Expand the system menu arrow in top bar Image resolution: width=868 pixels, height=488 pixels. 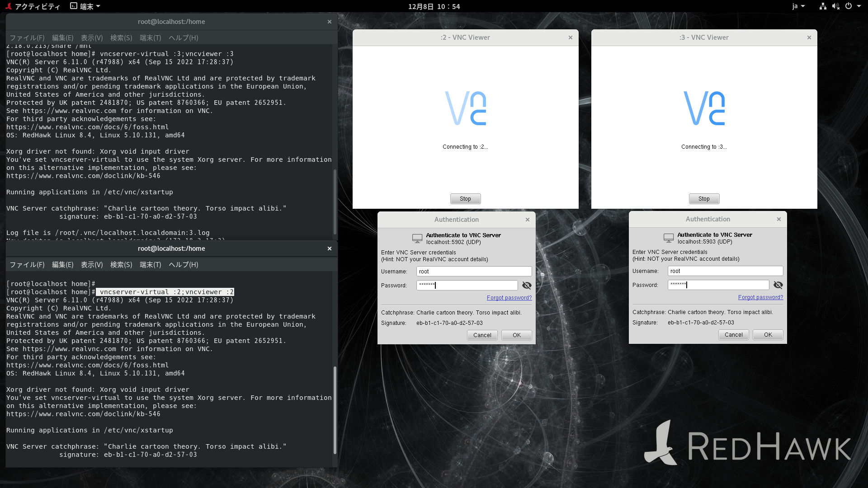[x=859, y=6]
